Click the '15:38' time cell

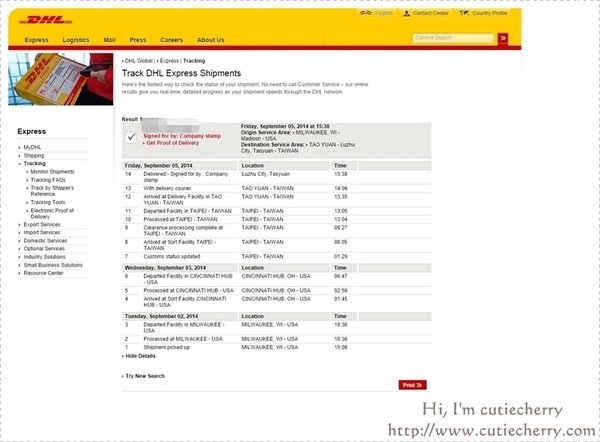click(x=341, y=174)
